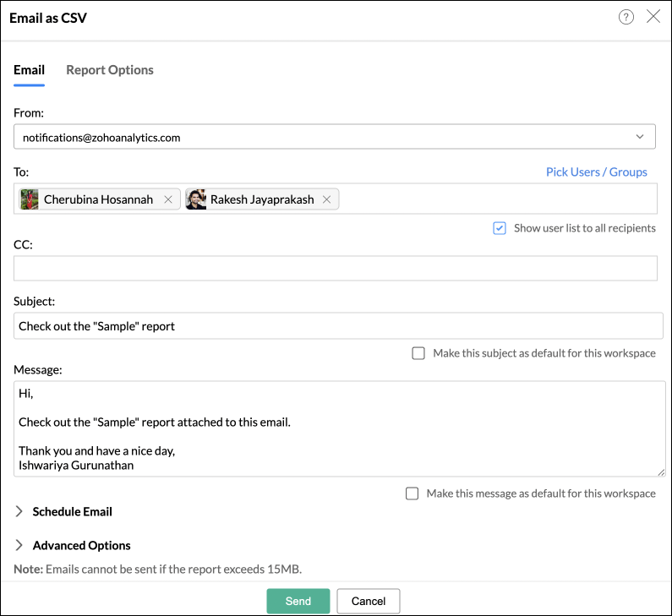Switch to the Report Options tab

tap(110, 70)
